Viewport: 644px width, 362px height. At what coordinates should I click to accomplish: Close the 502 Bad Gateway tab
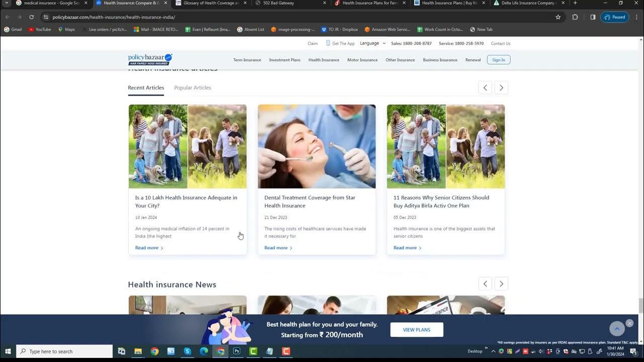325,3
